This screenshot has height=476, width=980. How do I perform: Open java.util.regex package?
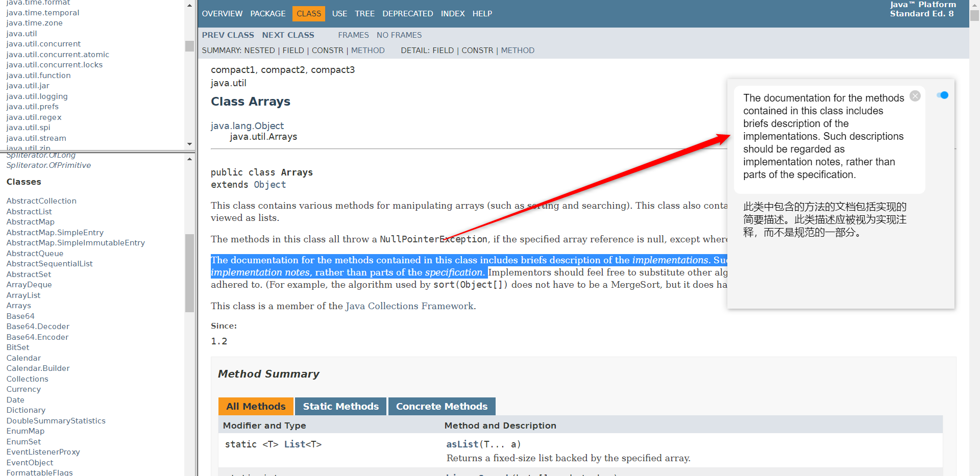(34, 117)
